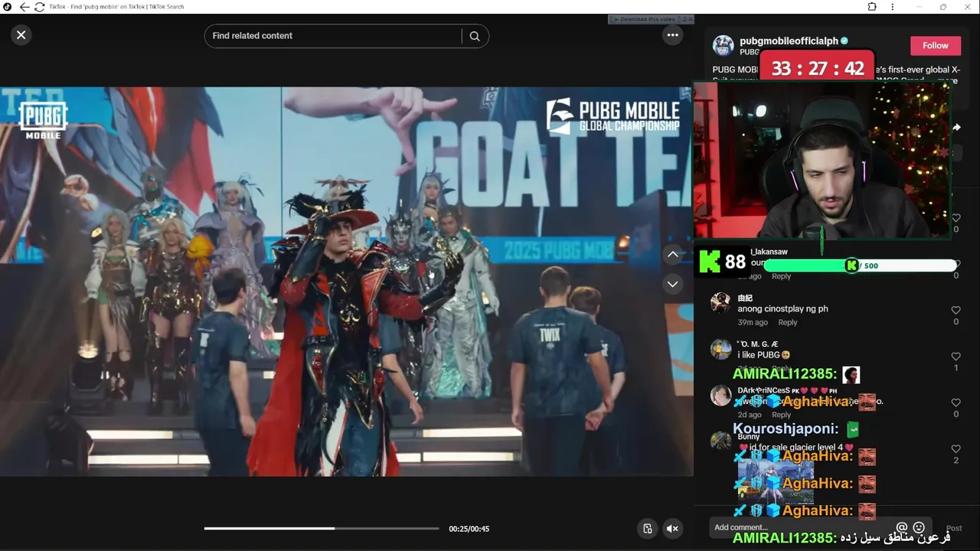The width and height of the screenshot is (980, 551).
Task: Click the PUBG Mobile logo in video
Action: [x=44, y=121]
